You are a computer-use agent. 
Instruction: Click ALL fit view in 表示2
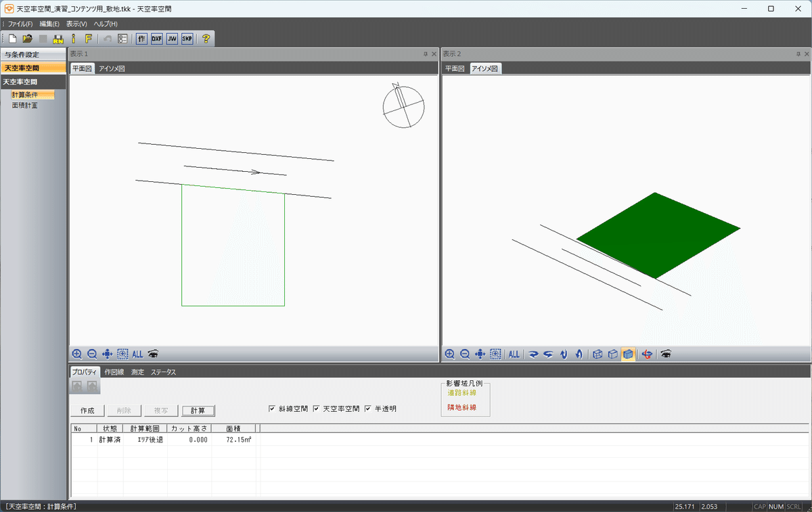point(514,354)
